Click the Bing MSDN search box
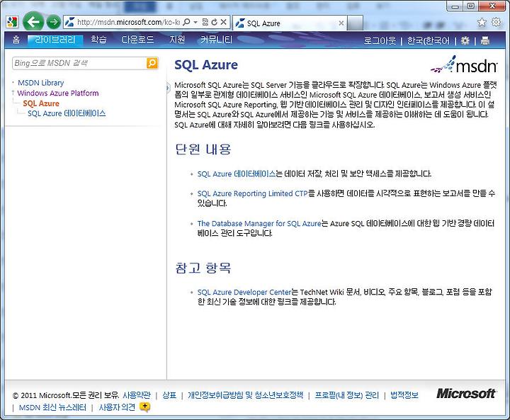 pyautogui.click(x=79, y=63)
